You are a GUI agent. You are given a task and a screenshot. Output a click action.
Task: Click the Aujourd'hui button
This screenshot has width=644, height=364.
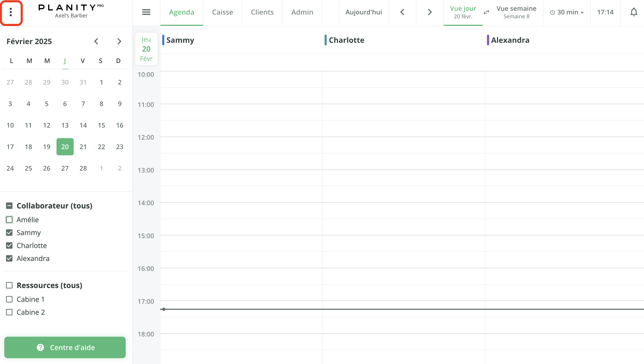tap(363, 12)
